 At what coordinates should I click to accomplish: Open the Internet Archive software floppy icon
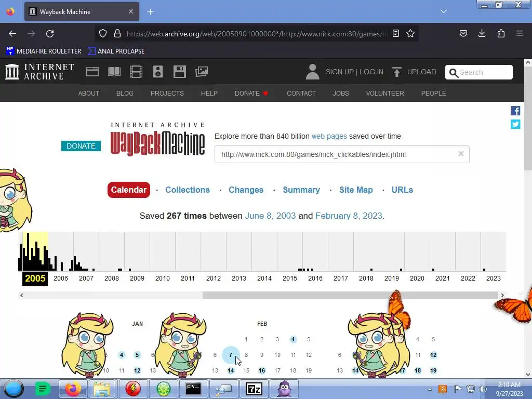click(179, 72)
